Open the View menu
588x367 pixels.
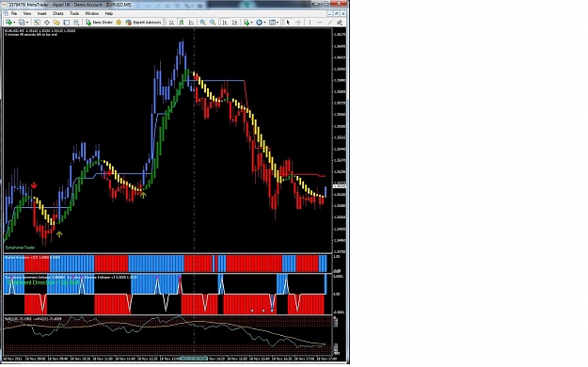(27, 13)
